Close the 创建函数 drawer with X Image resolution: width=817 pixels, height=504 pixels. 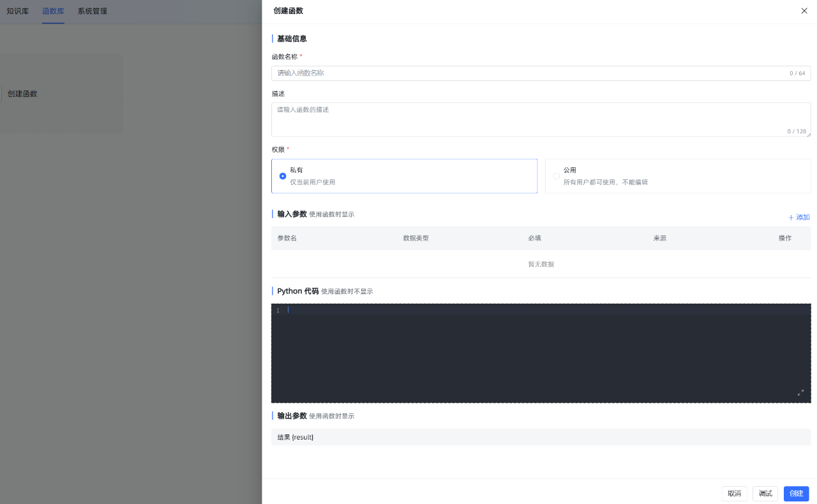pyautogui.click(x=804, y=11)
